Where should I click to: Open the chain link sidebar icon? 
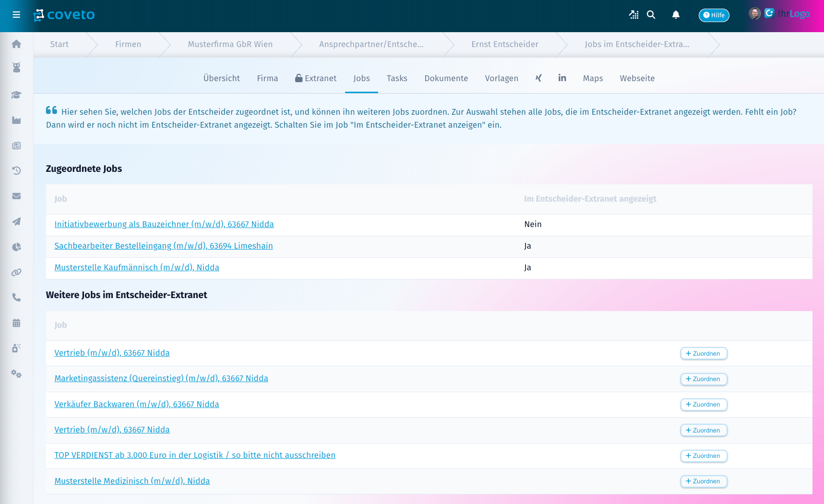coord(16,272)
